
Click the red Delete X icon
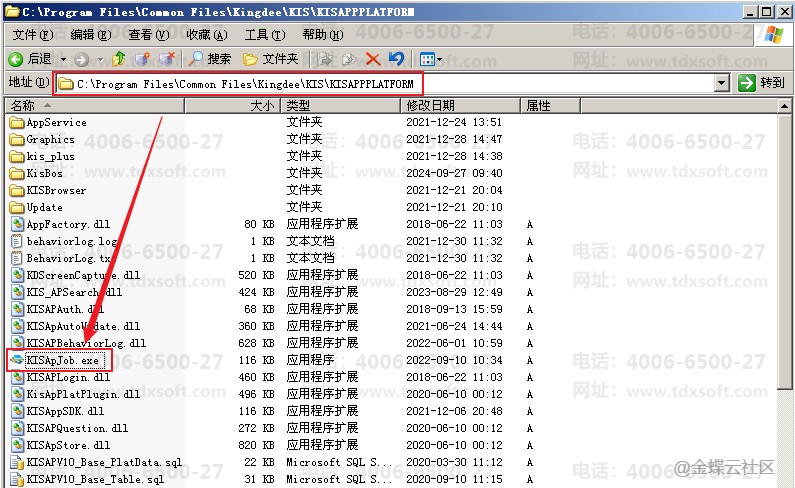tap(373, 59)
